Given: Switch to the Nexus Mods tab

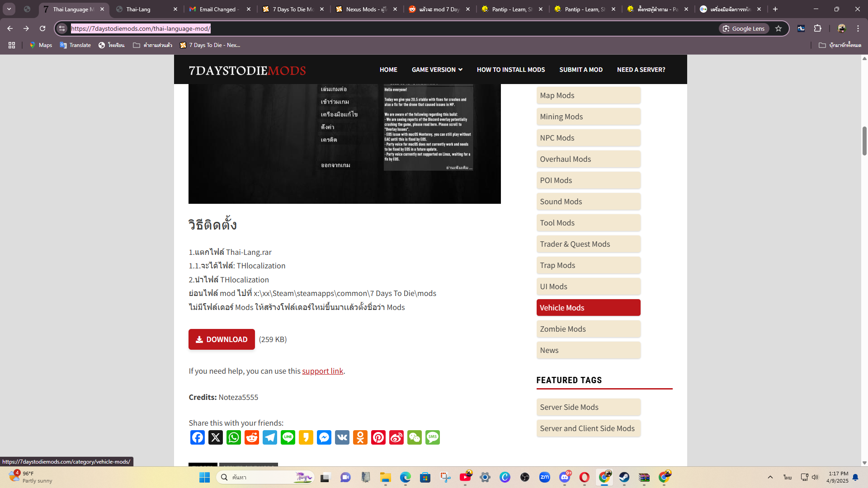Looking at the screenshot, I should click(367, 9).
